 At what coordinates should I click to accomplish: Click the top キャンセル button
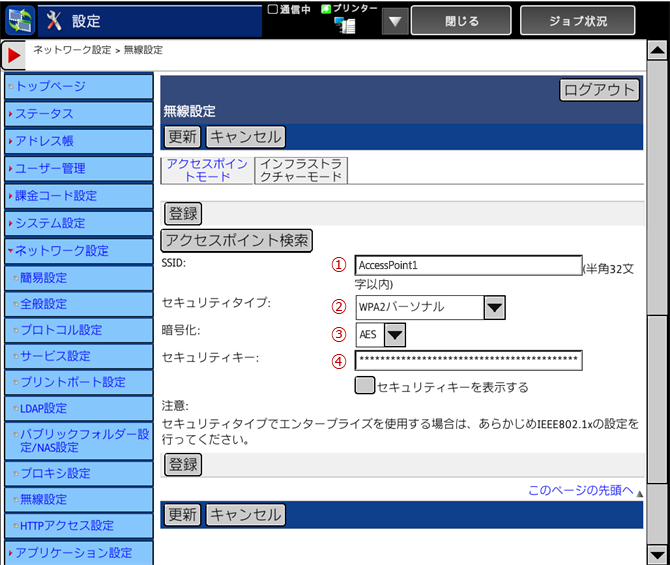[x=246, y=137]
